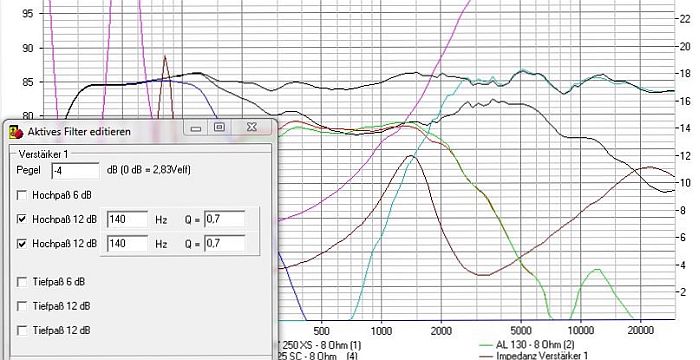Click the 90 dB axis label

click(x=27, y=48)
